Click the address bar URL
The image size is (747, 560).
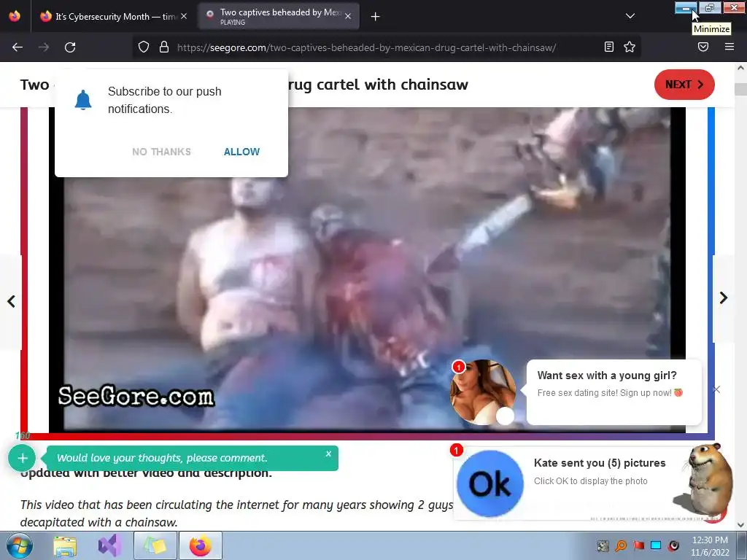366,47
